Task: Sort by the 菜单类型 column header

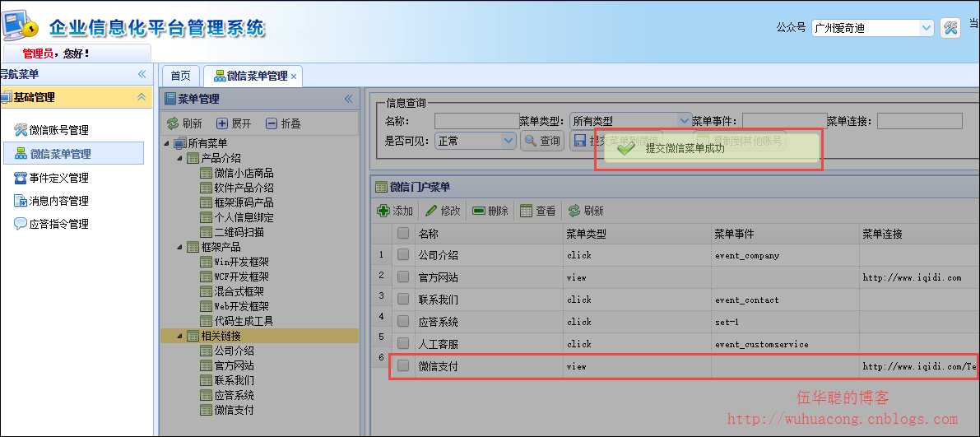Action: [x=637, y=234]
